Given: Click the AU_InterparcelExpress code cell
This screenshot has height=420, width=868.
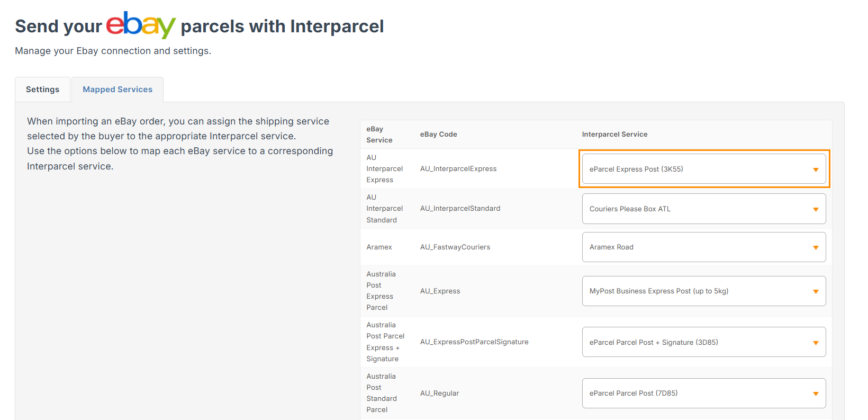Looking at the screenshot, I should [458, 169].
